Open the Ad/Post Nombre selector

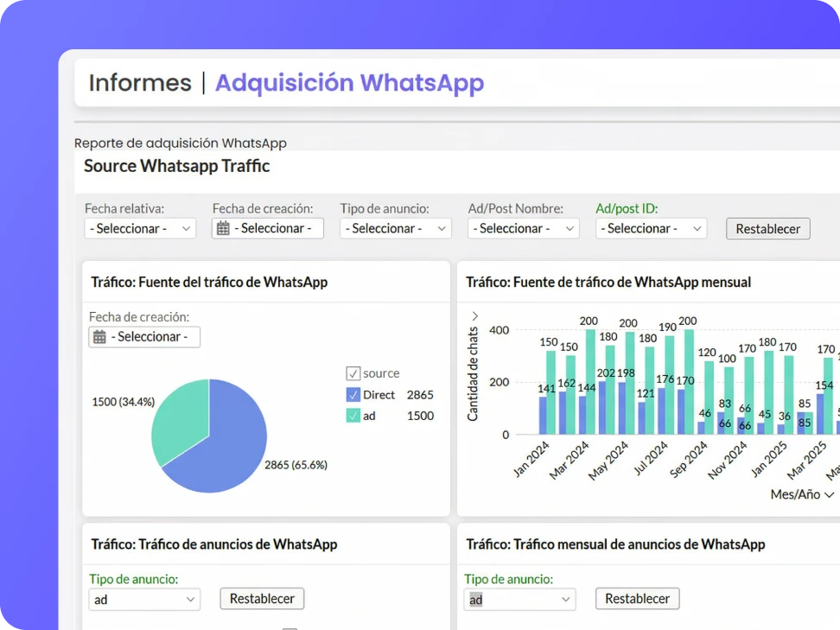tap(523, 228)
